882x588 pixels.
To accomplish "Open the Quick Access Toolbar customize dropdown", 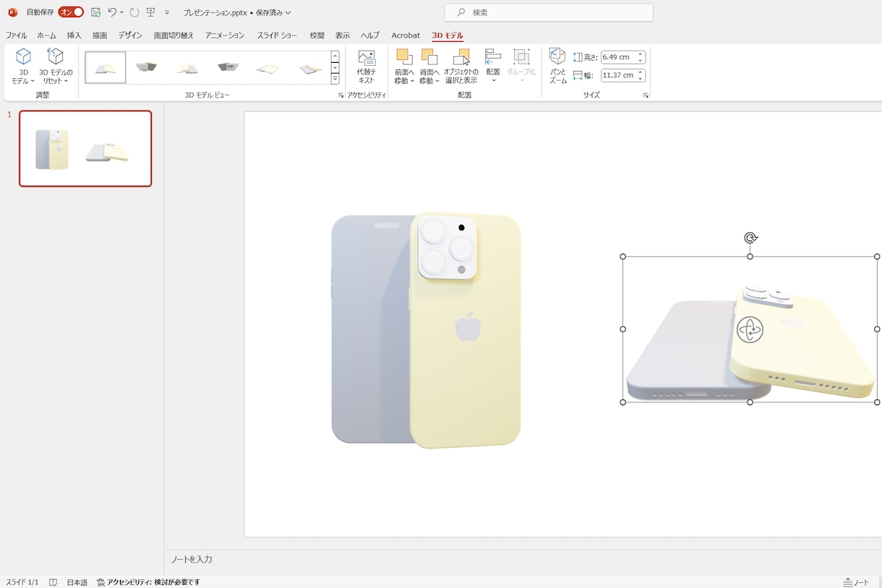I will point(167,13).
